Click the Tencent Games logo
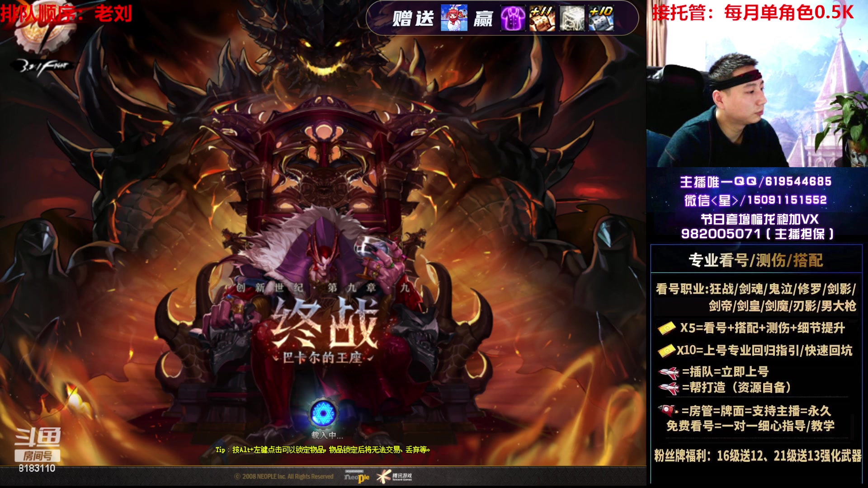Screen dimensions: 868x488 394,476
